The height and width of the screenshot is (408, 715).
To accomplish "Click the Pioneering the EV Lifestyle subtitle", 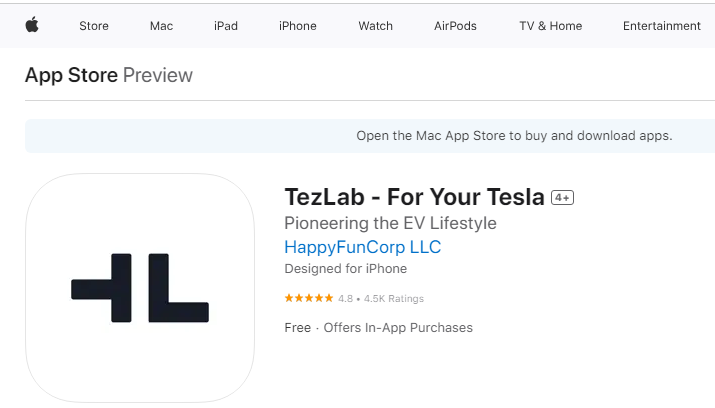I will tap(390, 223).
